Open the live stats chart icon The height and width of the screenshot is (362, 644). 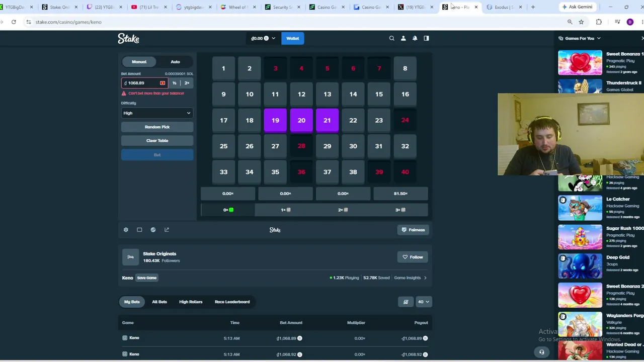pyautogui.click(x=153, y=230)
